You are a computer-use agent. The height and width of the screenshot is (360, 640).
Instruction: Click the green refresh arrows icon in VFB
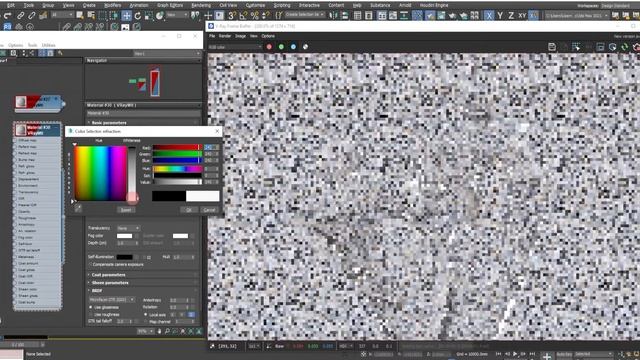(x=624, y=47)
